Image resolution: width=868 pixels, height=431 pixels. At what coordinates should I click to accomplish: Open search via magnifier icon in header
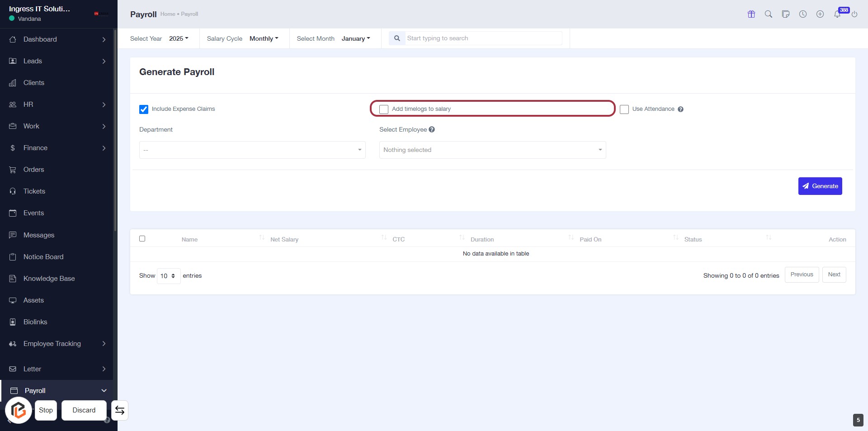pos(769,14)
